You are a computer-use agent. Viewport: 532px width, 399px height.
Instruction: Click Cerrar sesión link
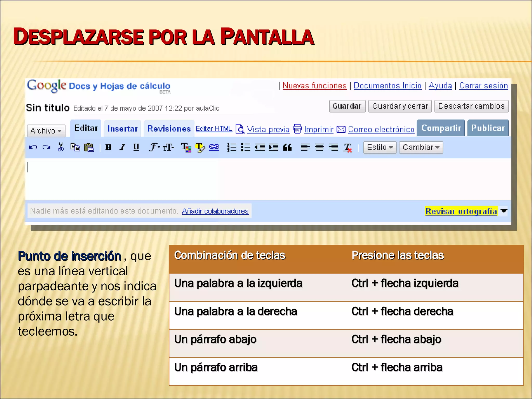coord(483,85)
